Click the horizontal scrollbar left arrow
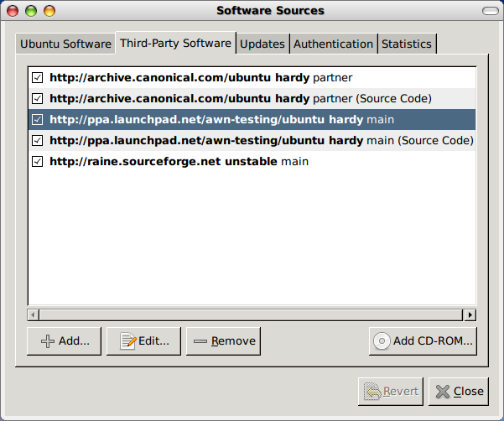Screen dimensions: 504x421 coord(33,315)
